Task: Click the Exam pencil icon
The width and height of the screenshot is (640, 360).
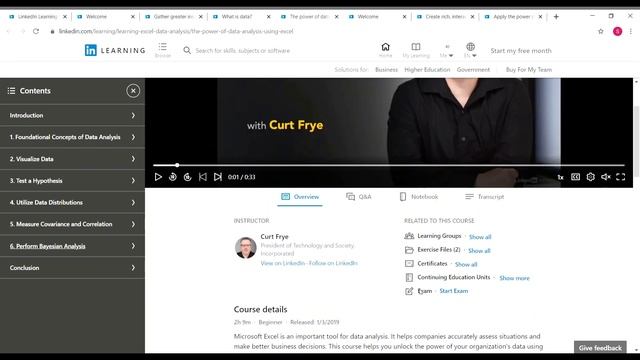Action: click(x=409, y=291)
